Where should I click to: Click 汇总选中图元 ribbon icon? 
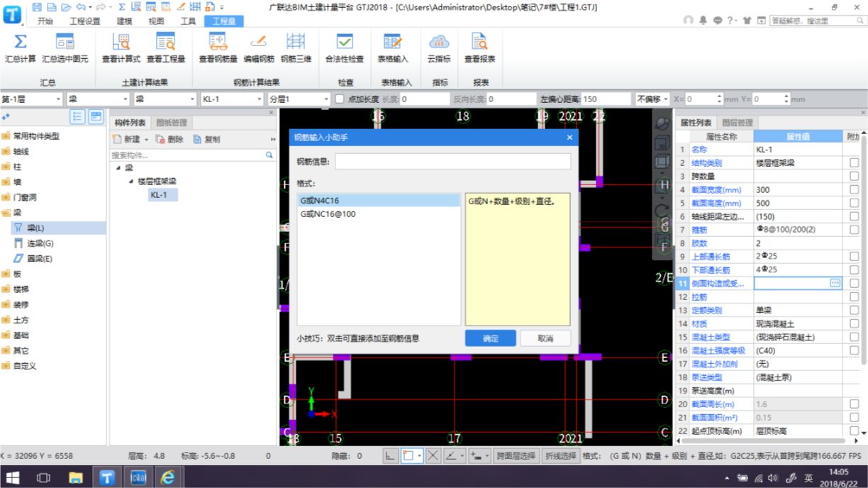65,42
